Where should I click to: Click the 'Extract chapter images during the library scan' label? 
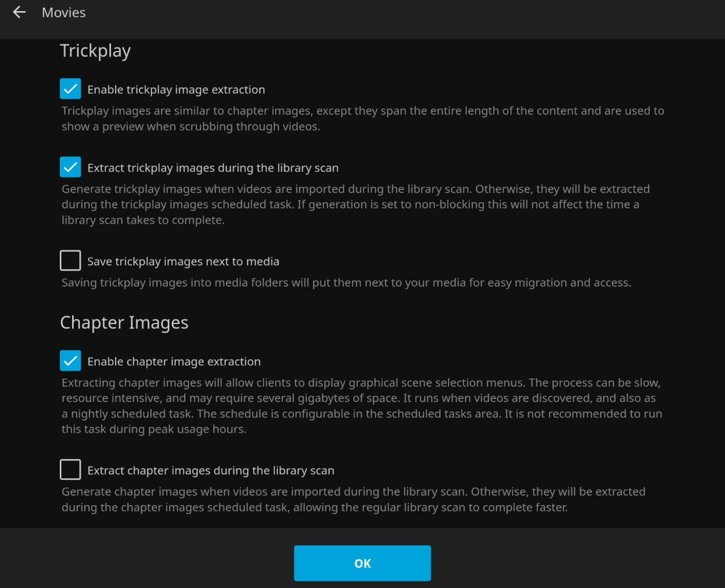(211, 470)
